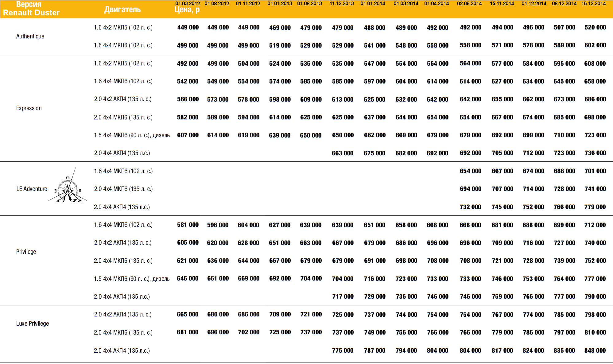Click price 581 000 in Privilege row
613x364 pixels.
[x=188, y=225]
